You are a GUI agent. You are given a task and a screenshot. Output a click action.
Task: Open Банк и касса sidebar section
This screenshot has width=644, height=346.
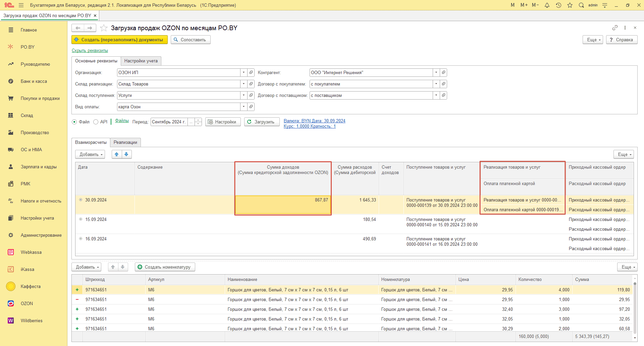point(34,81)
